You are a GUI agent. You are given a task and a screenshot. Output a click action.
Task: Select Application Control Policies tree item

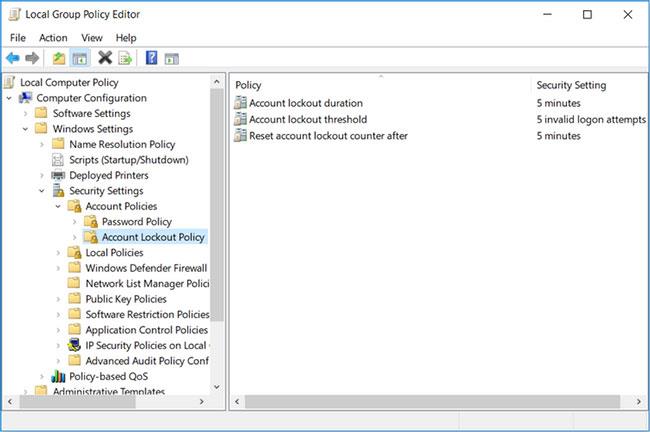(x=147, y=330)
